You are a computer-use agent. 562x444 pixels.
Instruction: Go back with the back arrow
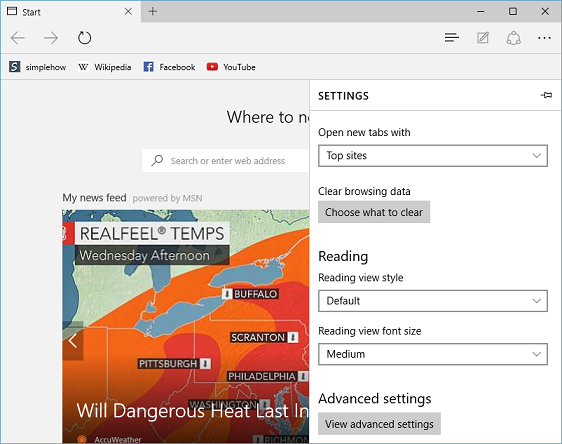coord(18,38)
